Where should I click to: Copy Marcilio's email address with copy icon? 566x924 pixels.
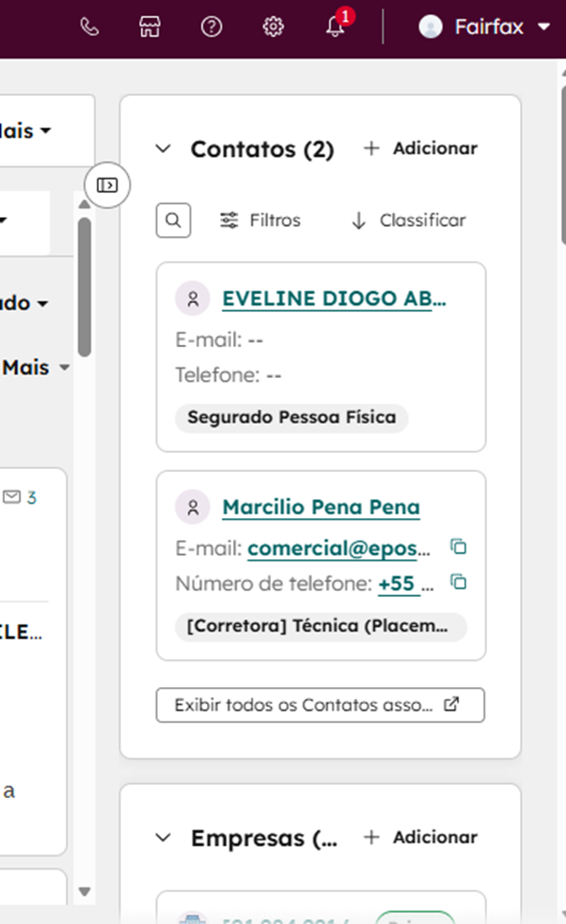[458, 547]
